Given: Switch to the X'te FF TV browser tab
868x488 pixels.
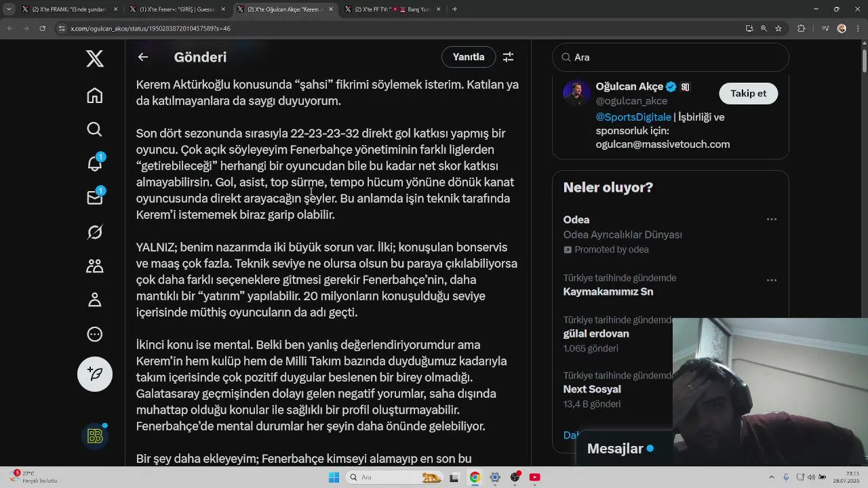Looking at the screenshot, I should point(392,9).
